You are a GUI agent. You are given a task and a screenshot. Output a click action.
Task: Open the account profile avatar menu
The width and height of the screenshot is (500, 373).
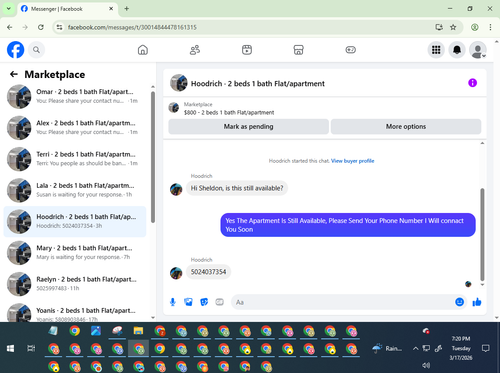tap(477, 50)
